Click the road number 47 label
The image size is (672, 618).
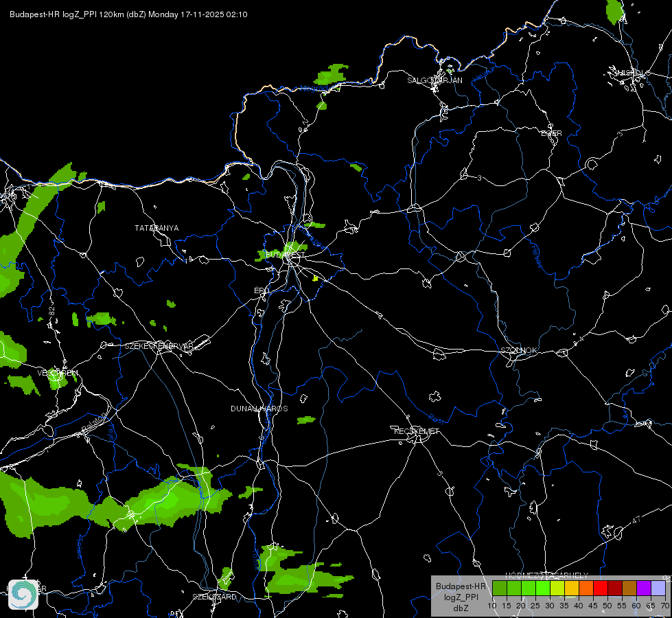click(636, 520)
